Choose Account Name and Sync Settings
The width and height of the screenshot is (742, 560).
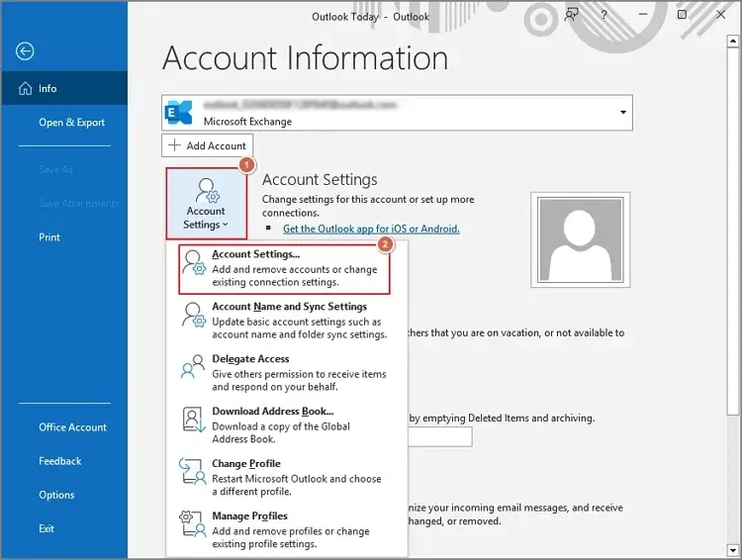(x=284, y=321)
